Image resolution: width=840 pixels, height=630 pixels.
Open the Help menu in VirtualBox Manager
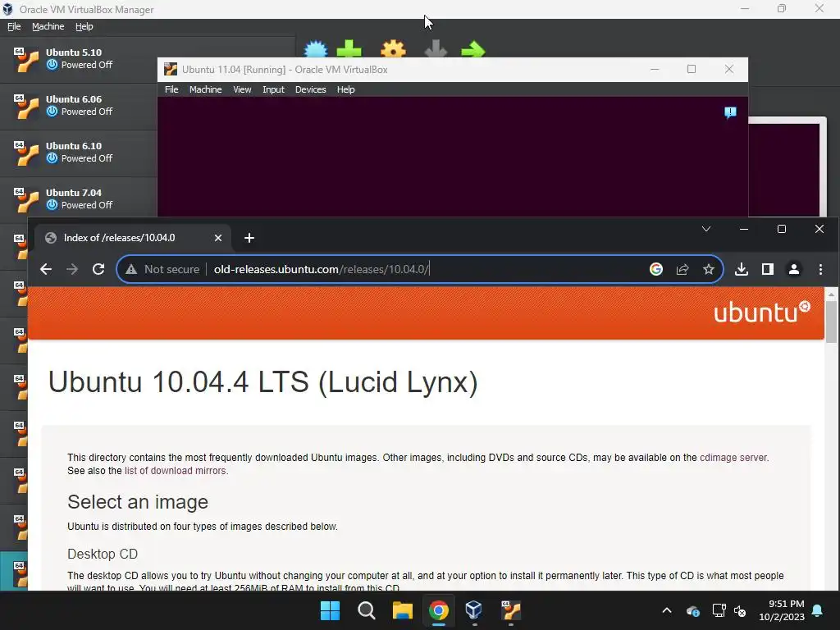(84, 27)
